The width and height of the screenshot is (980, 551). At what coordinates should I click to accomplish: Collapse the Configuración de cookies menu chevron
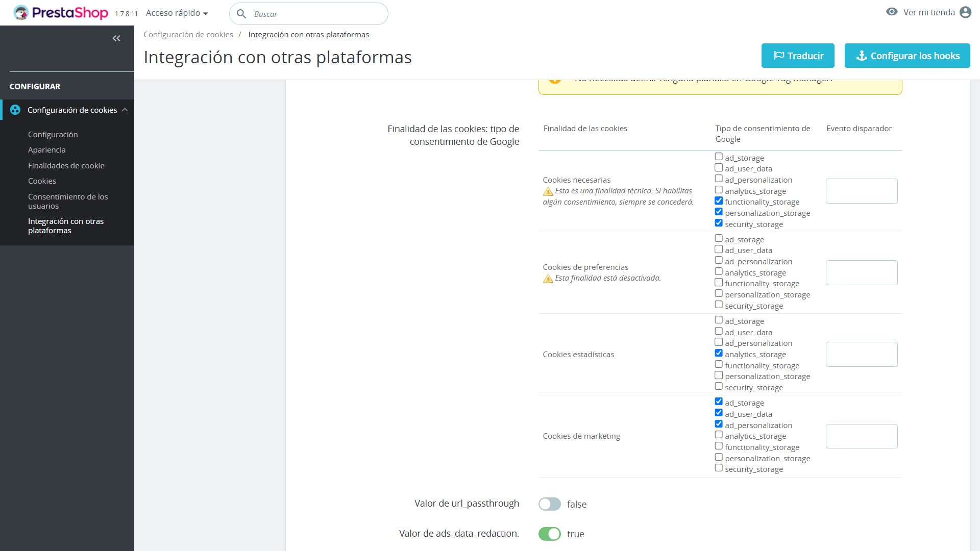click(125, 110)
